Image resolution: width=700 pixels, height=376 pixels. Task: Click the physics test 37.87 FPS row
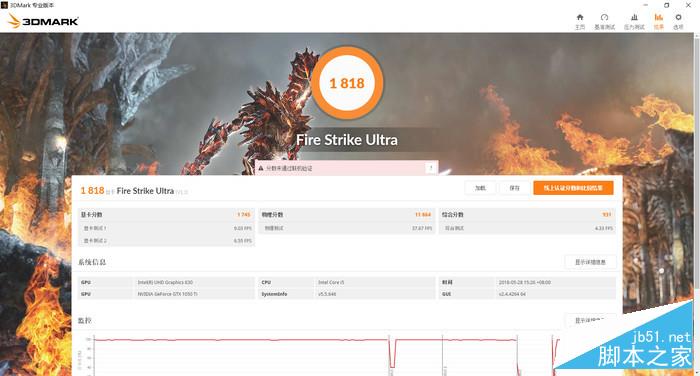(347, 228)
